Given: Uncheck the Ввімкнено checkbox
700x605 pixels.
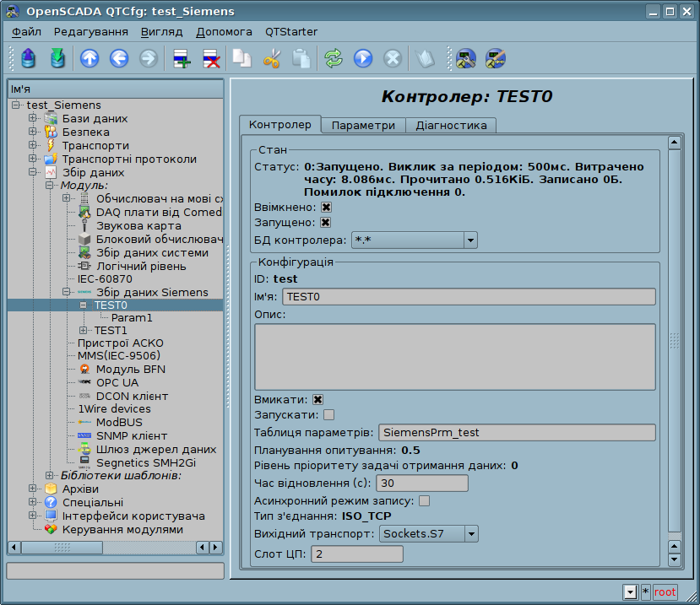Looking at the screenshot, I should [326, 207].
